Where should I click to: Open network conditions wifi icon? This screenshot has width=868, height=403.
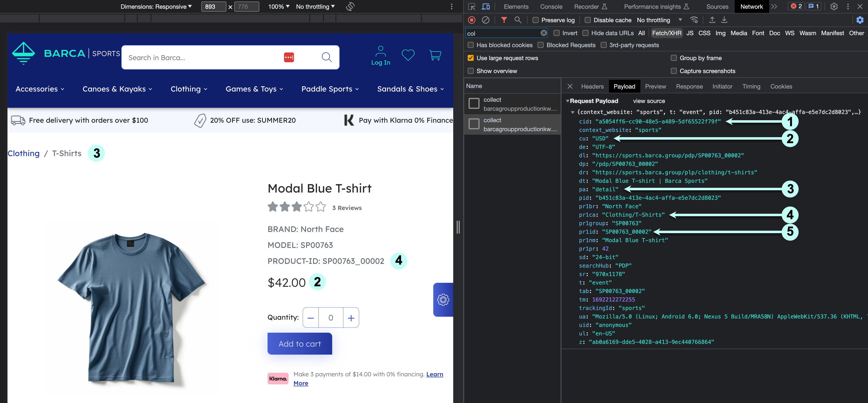[694, 20]
